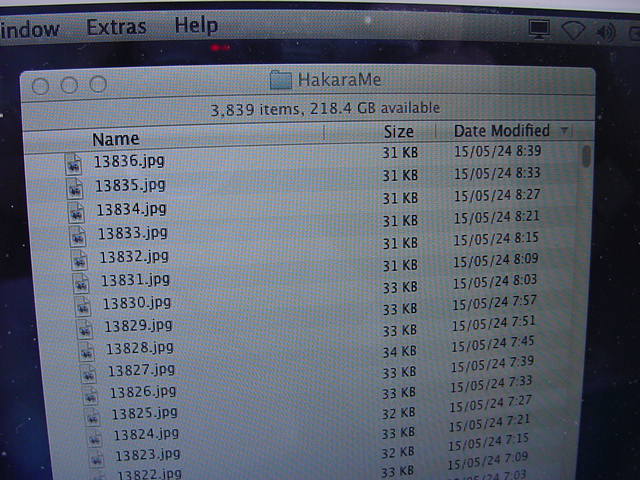Viewport: 640px width, 480px height.
Task: Sort by the Name column header
Action: click(x=116, y=139)
